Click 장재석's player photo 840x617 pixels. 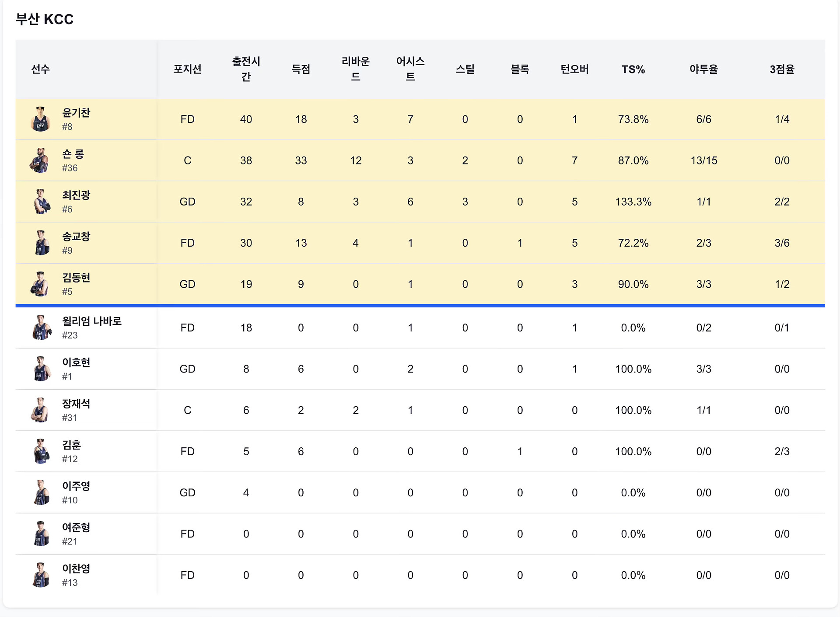[x=40, y=410]
